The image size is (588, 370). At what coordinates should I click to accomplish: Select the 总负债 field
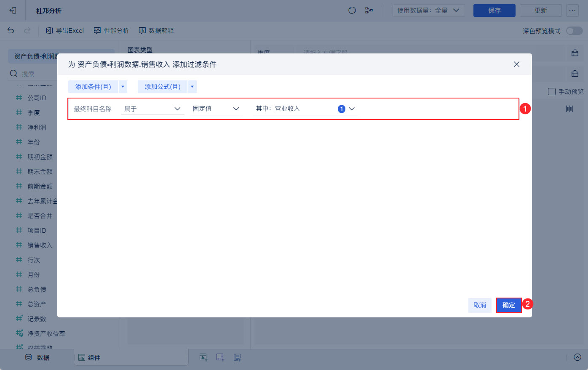(x=37, y=289)
